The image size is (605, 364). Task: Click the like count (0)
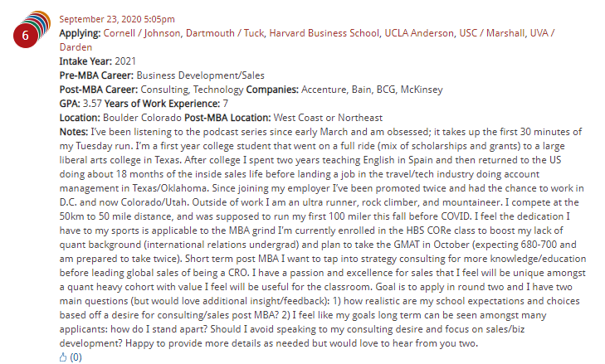(x=76, y=357)
